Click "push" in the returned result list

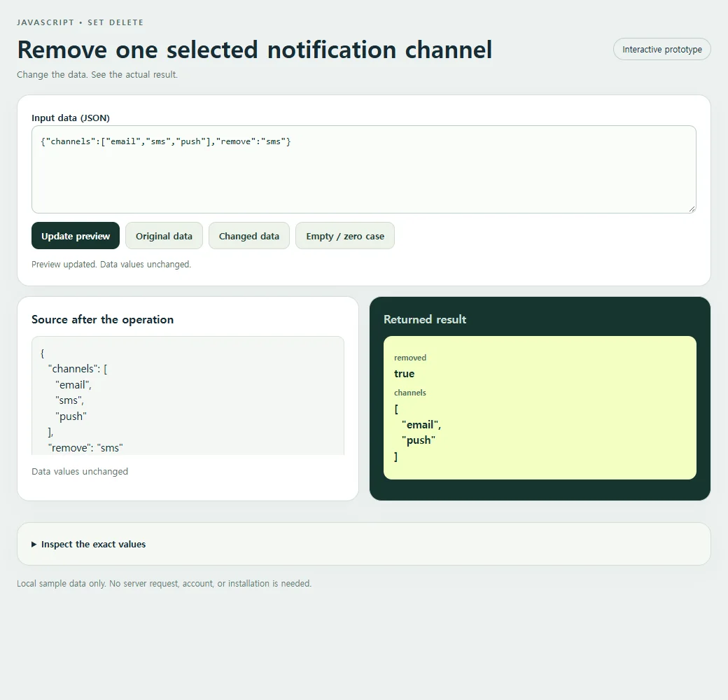(x=419, y=440)
